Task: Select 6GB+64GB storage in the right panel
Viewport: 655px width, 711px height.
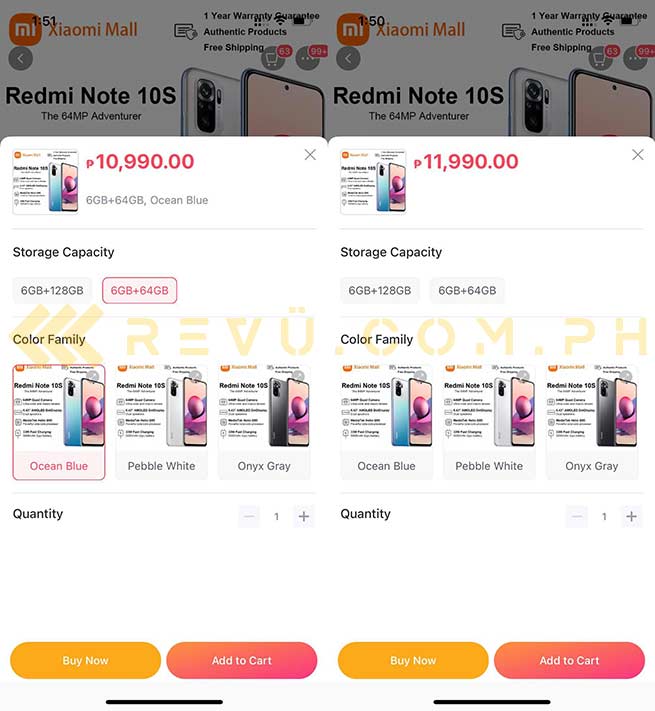Action: click(467, 290)
